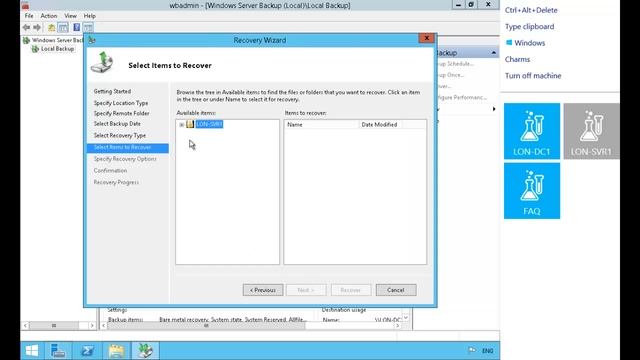This screenshot has height=360, width=640.
Task: Click the left tree pane scroll-right arrow
Action: 92,326
